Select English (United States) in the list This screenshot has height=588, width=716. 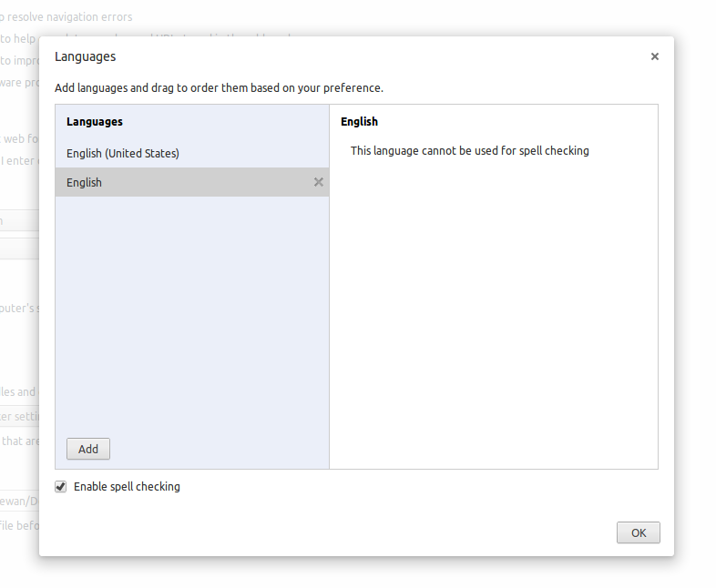tap(123, 153)
